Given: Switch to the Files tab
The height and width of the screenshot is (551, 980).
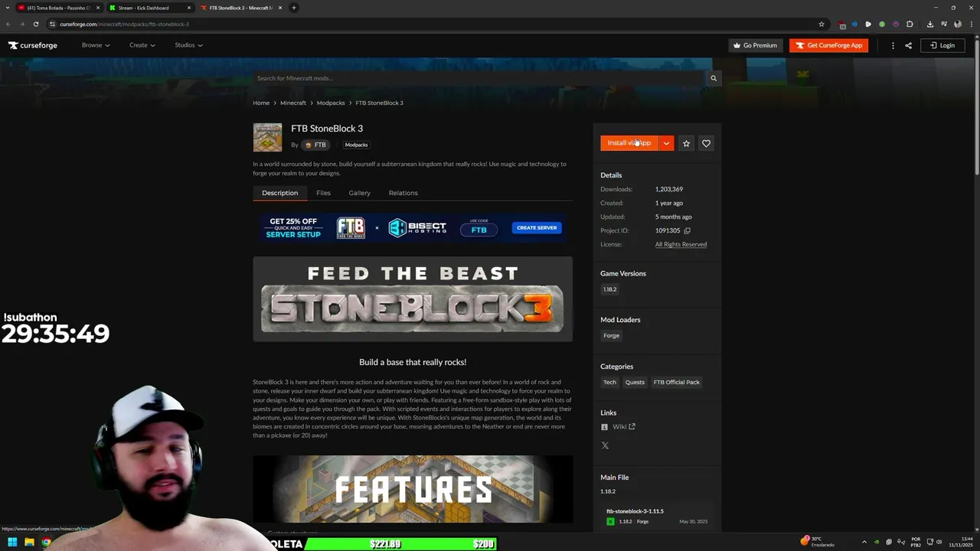Looking at the screenshot, I should pyautogui.click(x=323, y=193).
